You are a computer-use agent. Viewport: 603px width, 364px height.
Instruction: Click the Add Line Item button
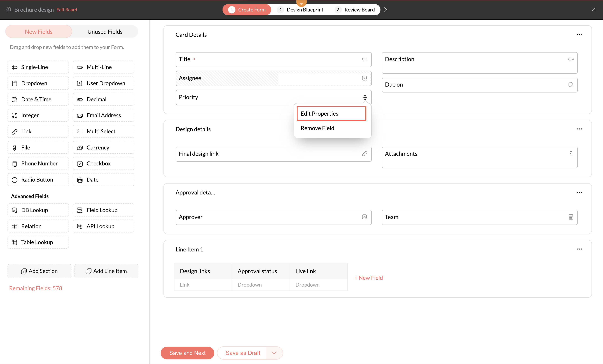[x=106, y=271]
